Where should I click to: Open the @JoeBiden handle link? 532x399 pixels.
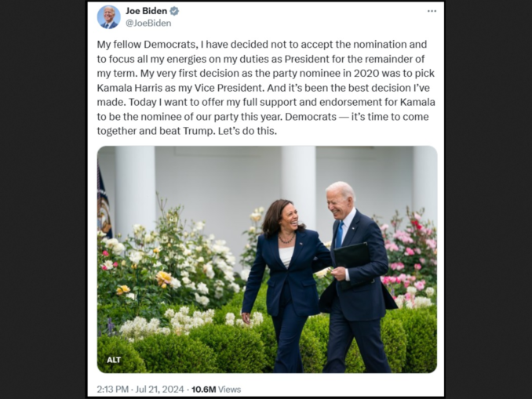[148, 24]
